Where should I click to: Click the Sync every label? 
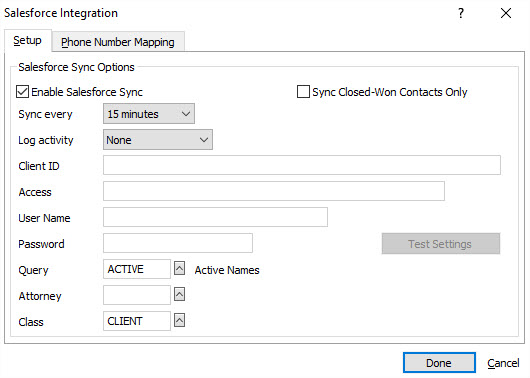point(45,114)
